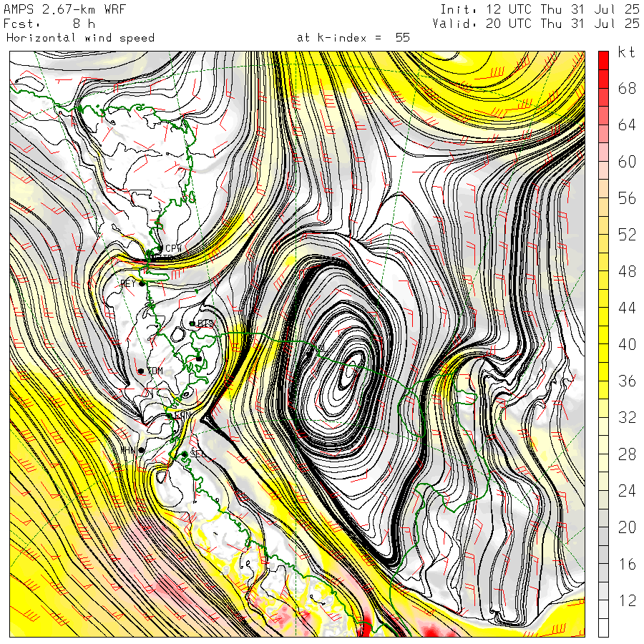The width and height of the screenshot is (644, 644).
Task: Click the 64 value on the color scale
Action: coord(627,125)
